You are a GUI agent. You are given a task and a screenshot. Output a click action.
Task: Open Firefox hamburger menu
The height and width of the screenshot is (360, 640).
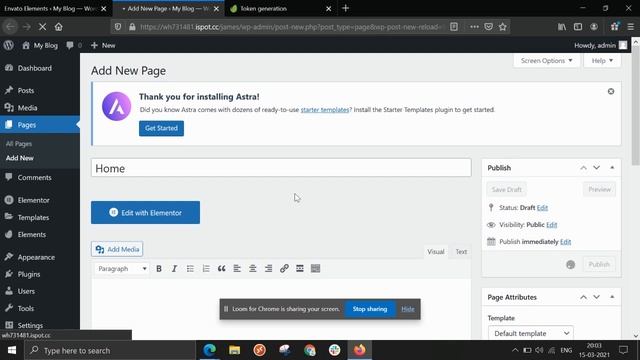click(631, 27)
